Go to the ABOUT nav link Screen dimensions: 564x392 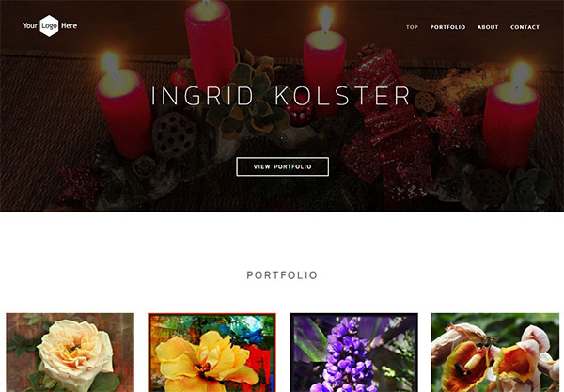point(488,27)
